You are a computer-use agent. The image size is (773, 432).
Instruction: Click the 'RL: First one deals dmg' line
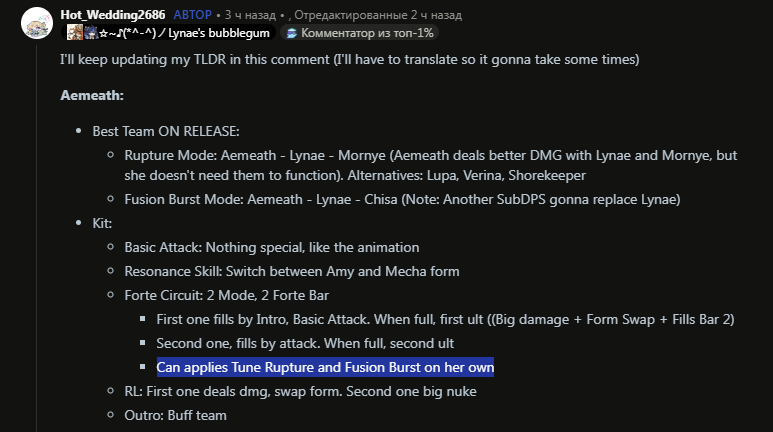pyautogui.click(x=300, y=391)
